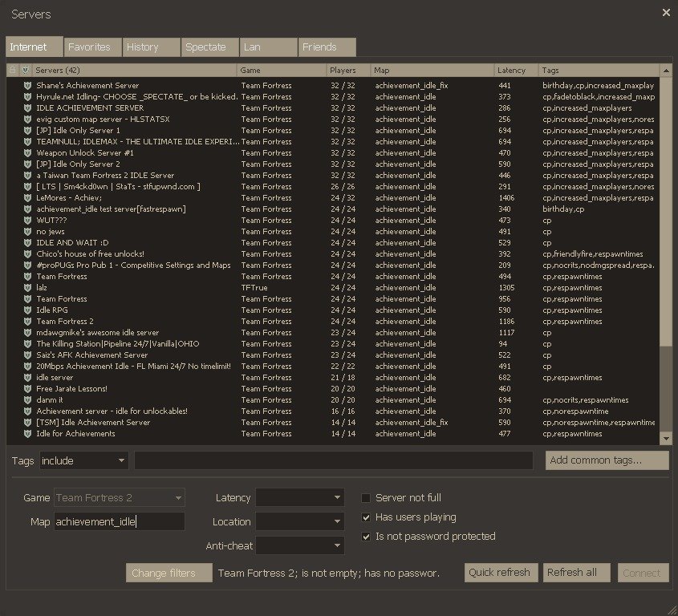Click the VAC shield column header icon
Viewport: 678px width, 616px height.
click(25, 71)
